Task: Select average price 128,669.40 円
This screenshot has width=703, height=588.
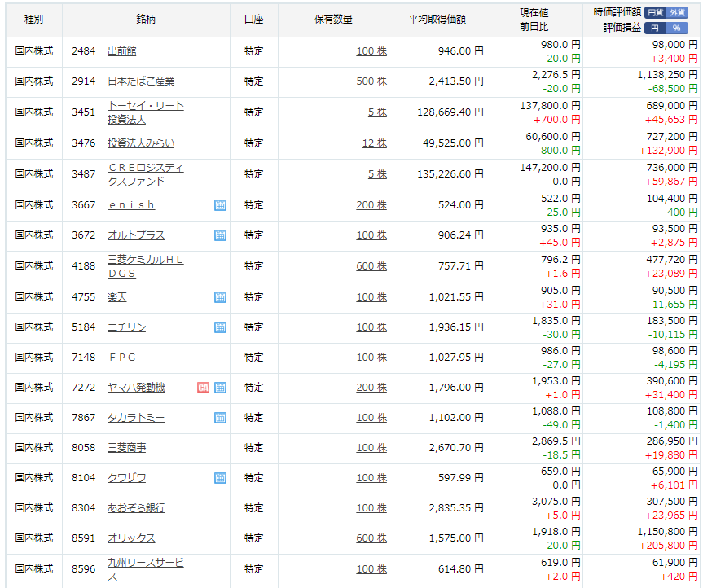Action: coord(450,112)
